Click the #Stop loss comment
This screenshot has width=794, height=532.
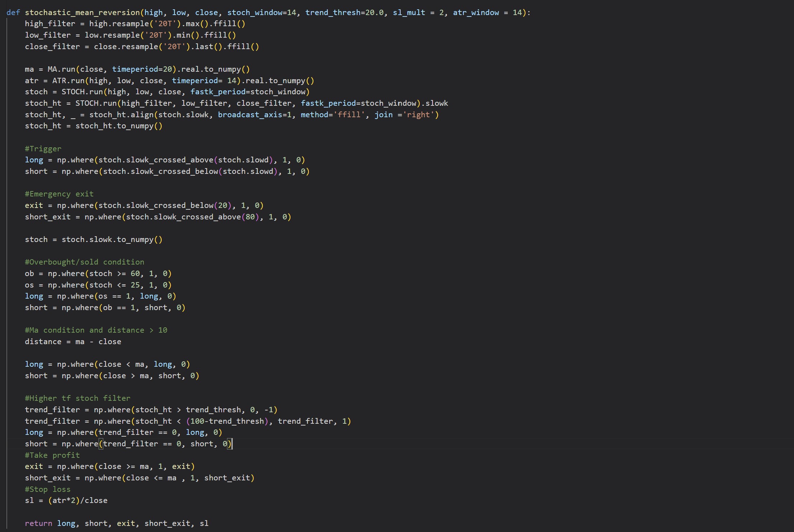47,489
